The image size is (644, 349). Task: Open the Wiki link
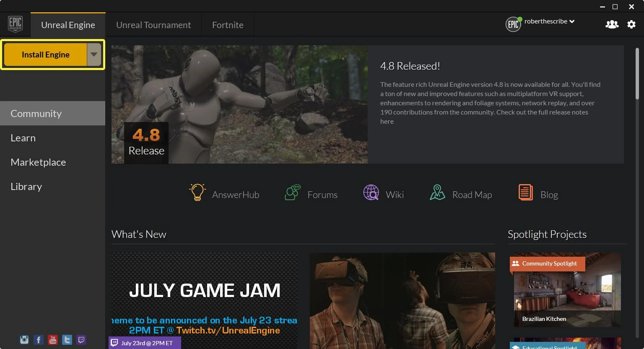(395, 195)
